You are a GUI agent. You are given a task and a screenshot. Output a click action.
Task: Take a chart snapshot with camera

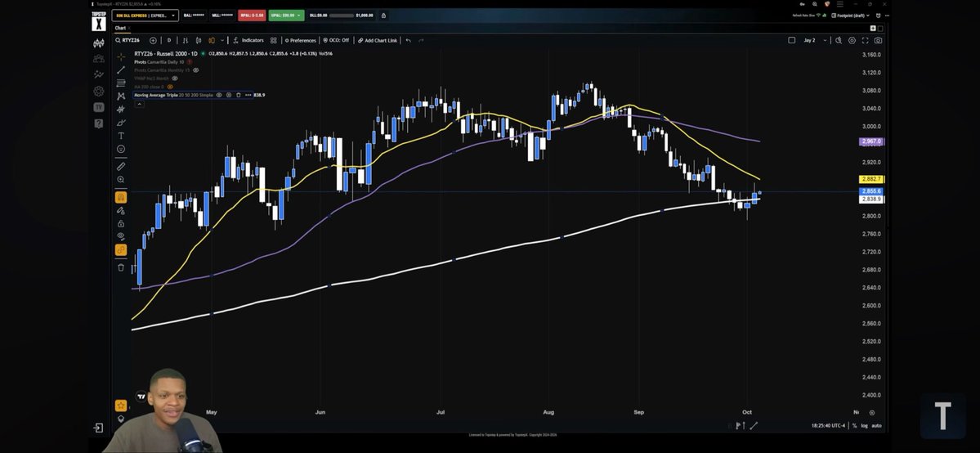click(x=878, y=41)
